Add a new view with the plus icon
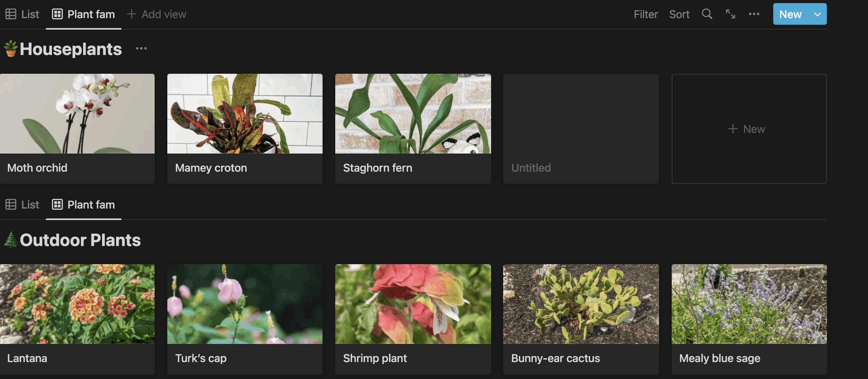The width and height of the screenshot is (868, 379). 131,14
